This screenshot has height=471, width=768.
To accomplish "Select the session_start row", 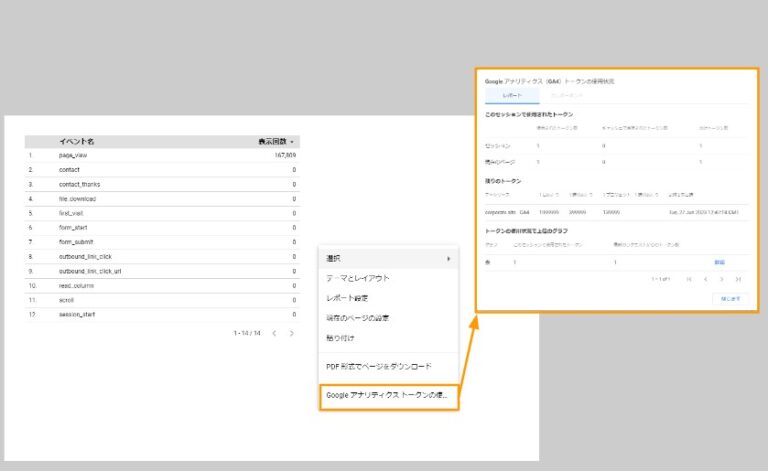I will pyautogui.click(x=162, y=314).
